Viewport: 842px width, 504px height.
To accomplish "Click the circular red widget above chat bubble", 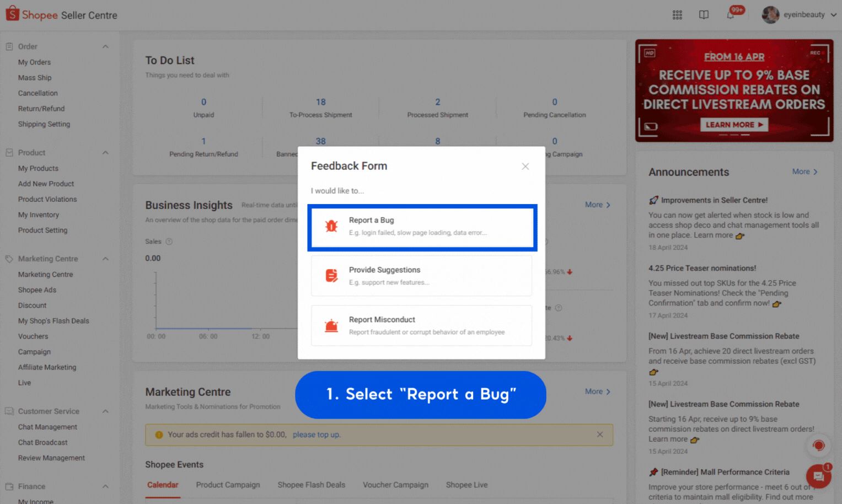I will pyautogui.click(x=818, y=445).
